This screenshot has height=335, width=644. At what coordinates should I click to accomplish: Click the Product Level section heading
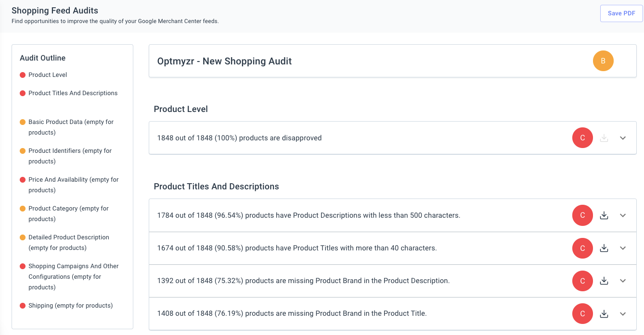point(180,109)
